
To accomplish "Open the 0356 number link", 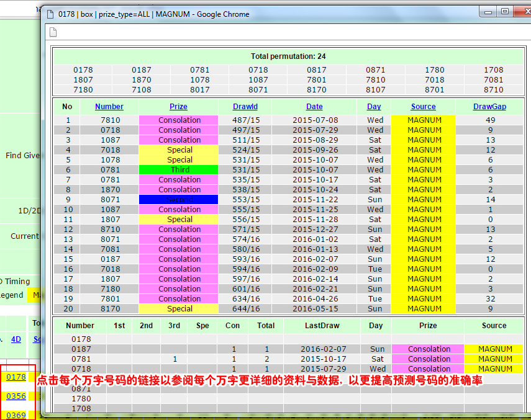I will pos(16,396).
